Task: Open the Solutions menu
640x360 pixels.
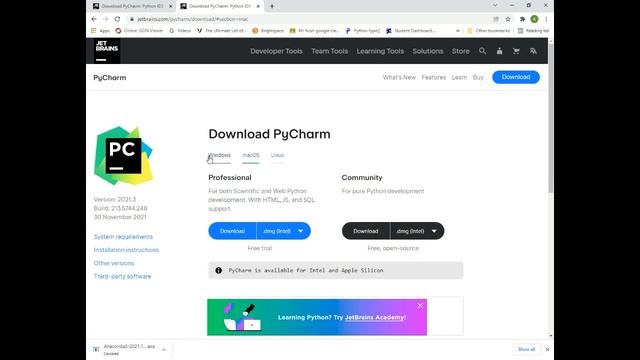Action: click(x=428, y=51)
